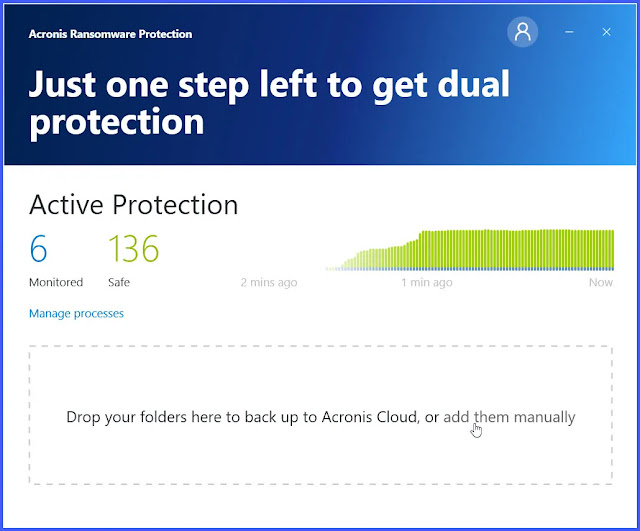The width and height of the screenshot is (640, 531).
Task: Click the "add them manually" link
Action: [509, 417]
